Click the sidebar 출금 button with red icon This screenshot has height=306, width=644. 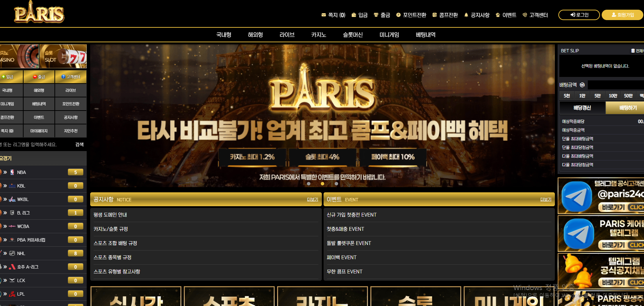click(x=39, y=77)
